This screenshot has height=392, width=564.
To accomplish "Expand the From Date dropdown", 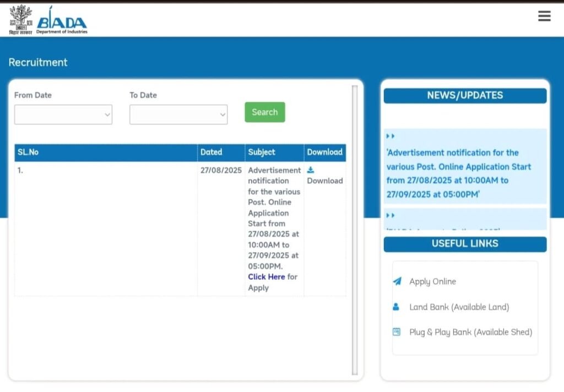I will point(63,115).
